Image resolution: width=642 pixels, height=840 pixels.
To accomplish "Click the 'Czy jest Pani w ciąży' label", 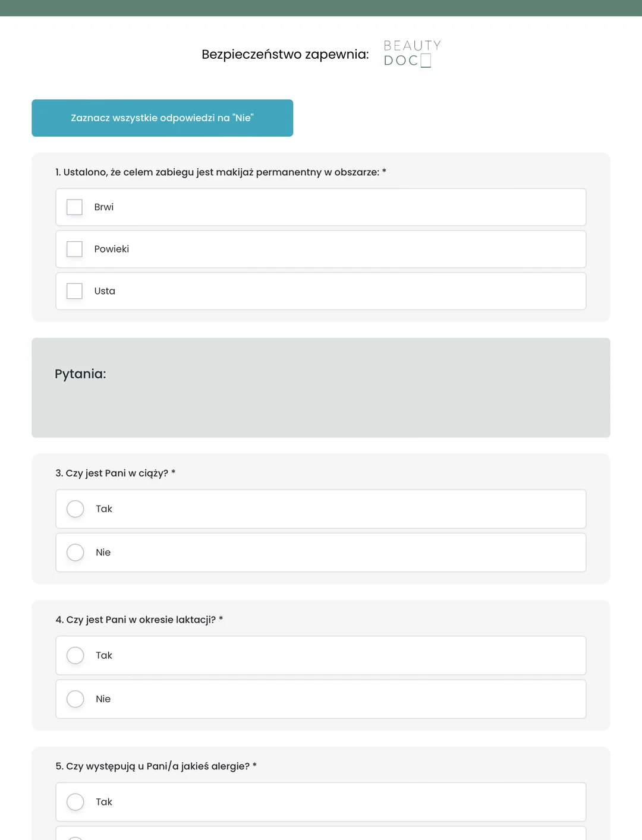I will click(x=115, y=473).
